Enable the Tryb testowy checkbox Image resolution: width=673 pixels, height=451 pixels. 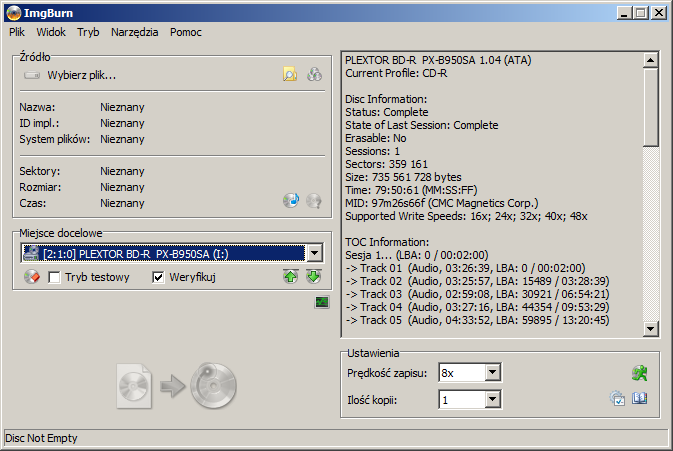pos(54,278)
